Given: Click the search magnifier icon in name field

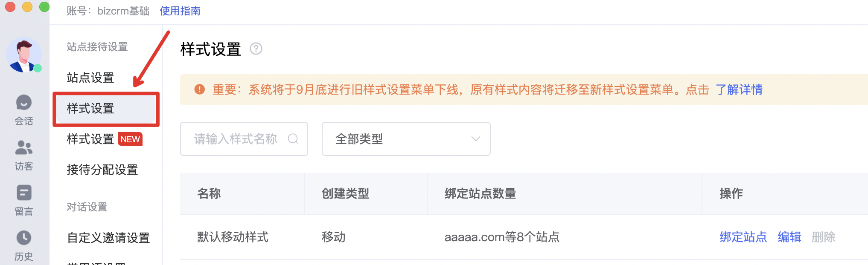Looking at the screenshot, I should pyautogui.click(x=293, y=138).
